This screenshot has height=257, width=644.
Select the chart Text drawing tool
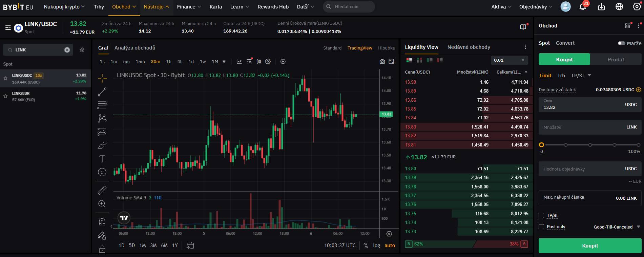tap(102, 159)
